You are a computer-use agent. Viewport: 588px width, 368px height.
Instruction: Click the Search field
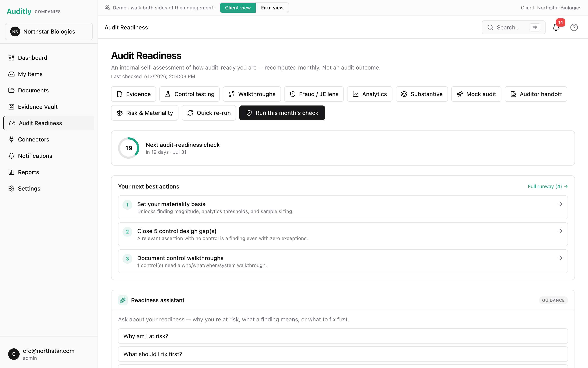pyautogui.click(x=513, y=28)
